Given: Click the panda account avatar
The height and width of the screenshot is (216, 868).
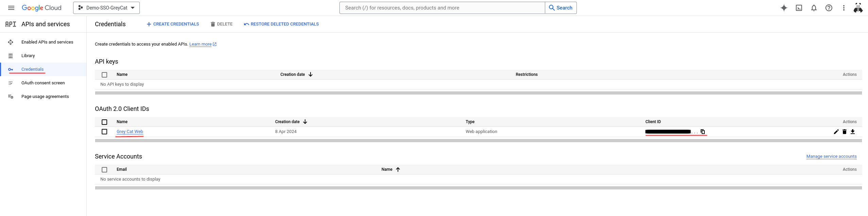Looking at the screenshot, I should point(858,8).
